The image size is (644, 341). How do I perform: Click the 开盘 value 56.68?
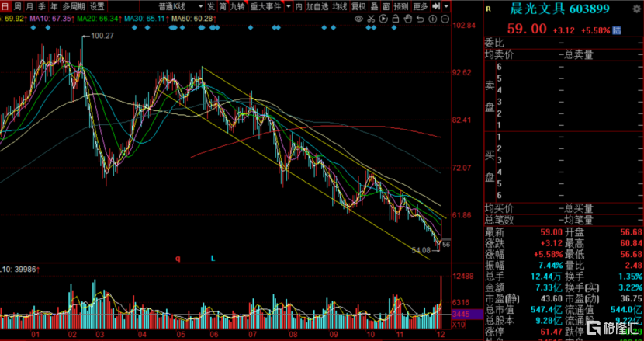pos(631,232)
